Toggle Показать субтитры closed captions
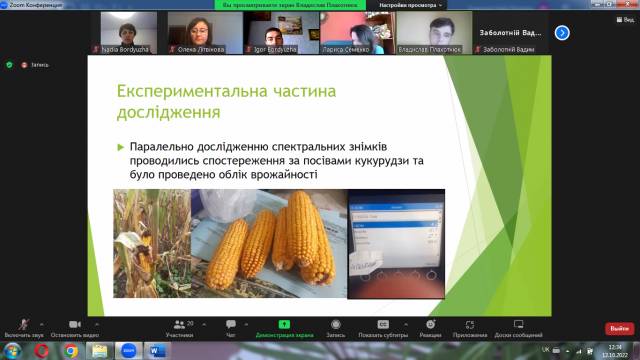This screenshot has height=360, width=640. point(383,328)
